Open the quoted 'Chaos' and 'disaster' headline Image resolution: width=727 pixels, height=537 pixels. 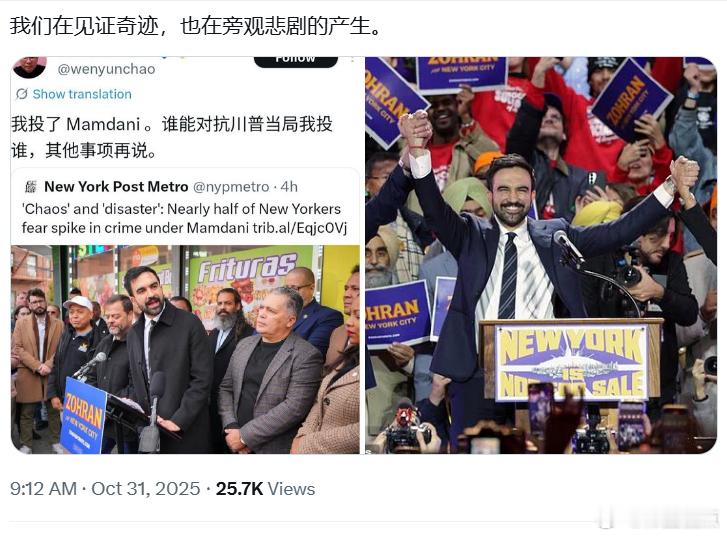tap(185, 218)
